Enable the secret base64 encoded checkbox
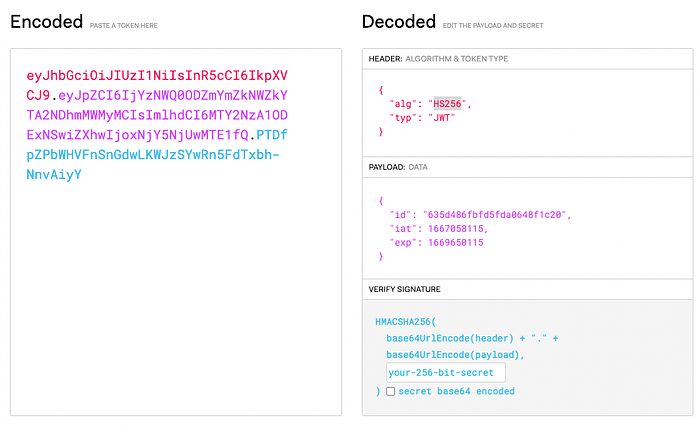 (391, 392)
